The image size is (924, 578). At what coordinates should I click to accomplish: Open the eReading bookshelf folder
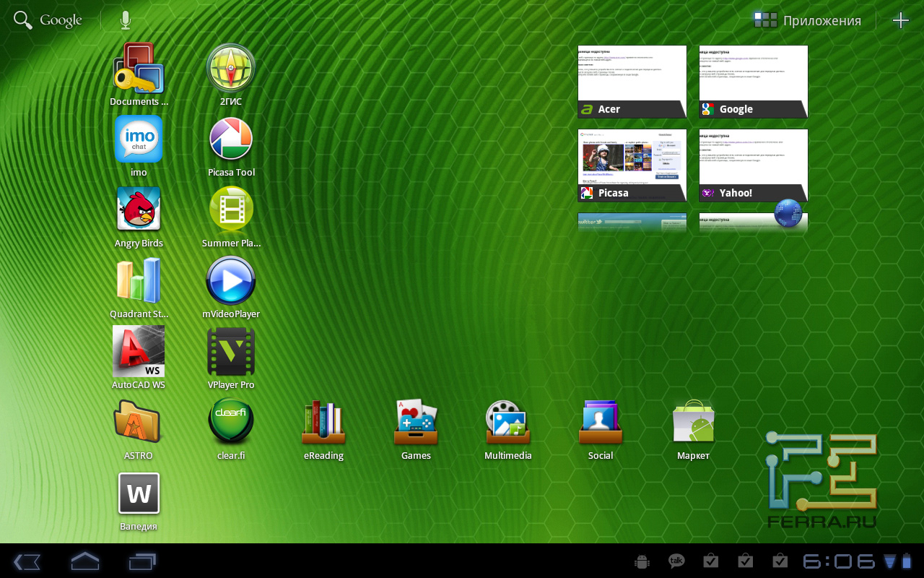(323, 423)
